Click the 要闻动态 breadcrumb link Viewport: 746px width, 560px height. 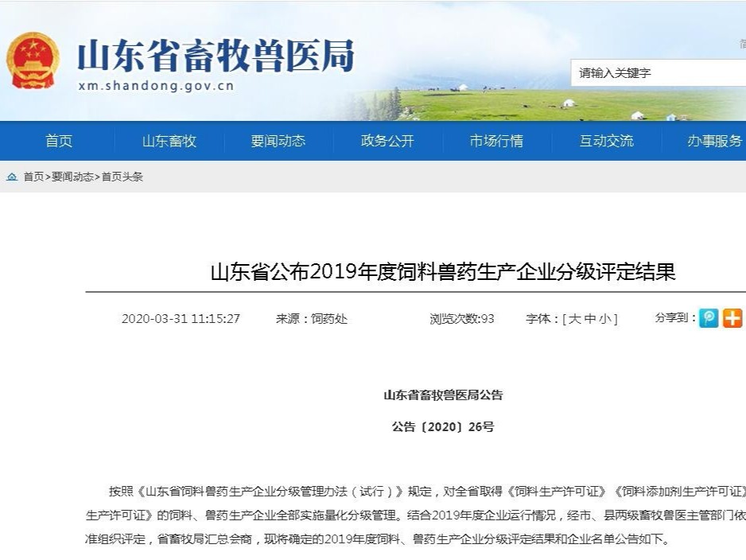click(73, 177)
